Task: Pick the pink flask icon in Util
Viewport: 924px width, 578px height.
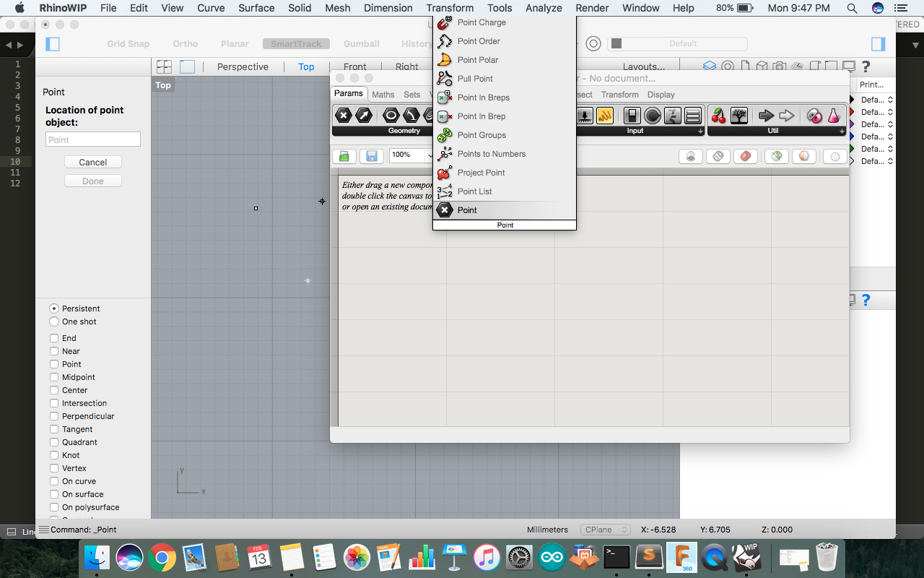Action: pos(834,116)
